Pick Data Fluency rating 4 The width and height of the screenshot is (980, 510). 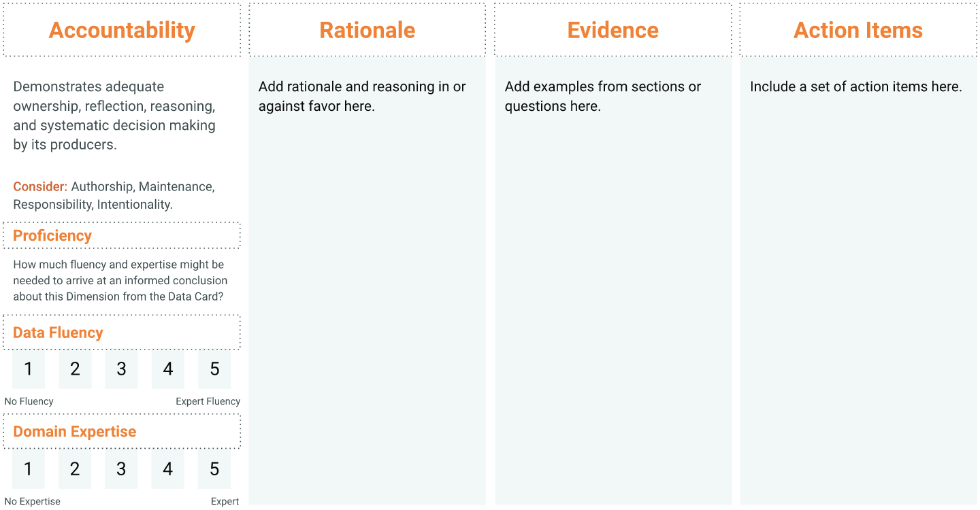pyautogui.click(x=168, y=369)
